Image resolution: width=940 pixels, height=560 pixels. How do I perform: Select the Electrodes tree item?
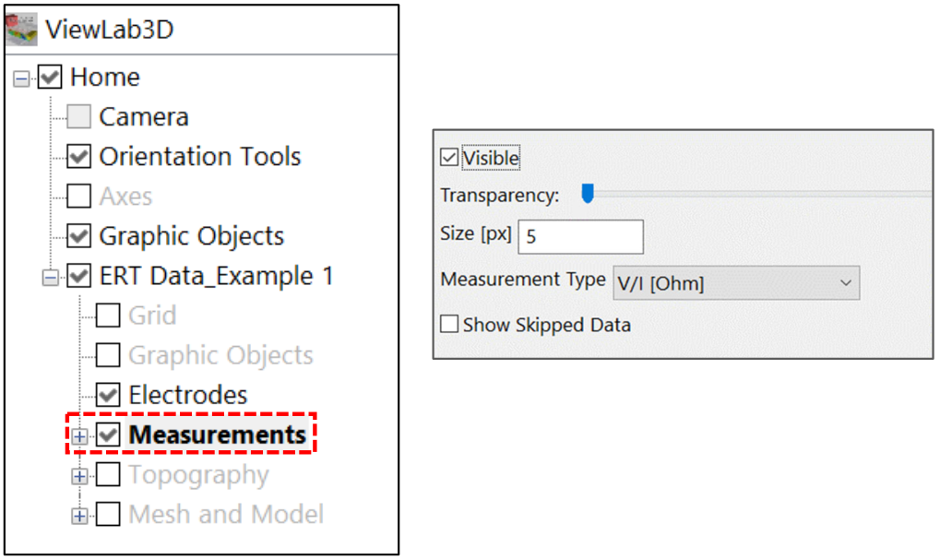point(187,395)
